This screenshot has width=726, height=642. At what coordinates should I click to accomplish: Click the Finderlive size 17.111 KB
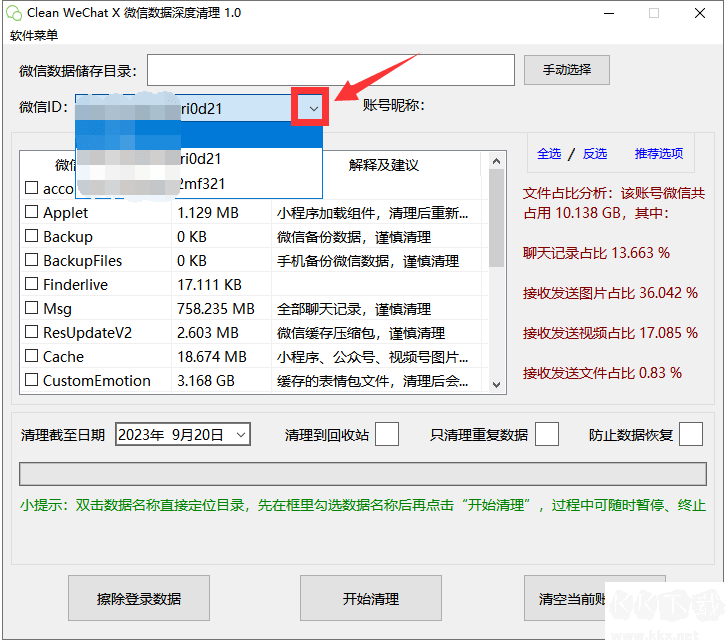click(x=209, y=285)
